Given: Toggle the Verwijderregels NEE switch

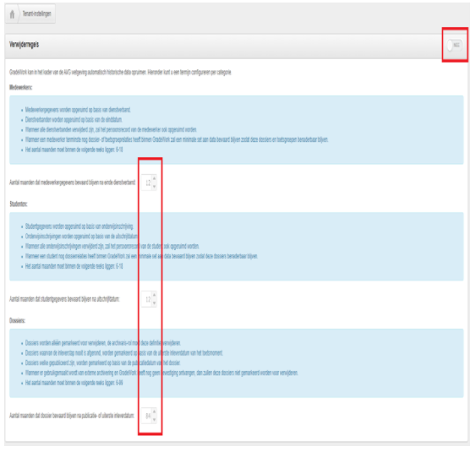Looking at the screenshot, I should coord(455,46).
